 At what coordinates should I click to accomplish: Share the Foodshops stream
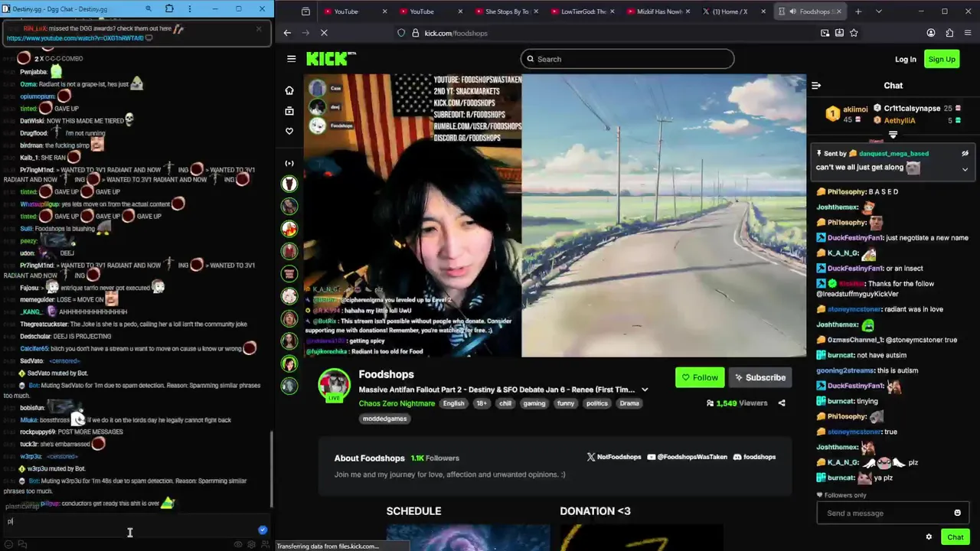782,403
